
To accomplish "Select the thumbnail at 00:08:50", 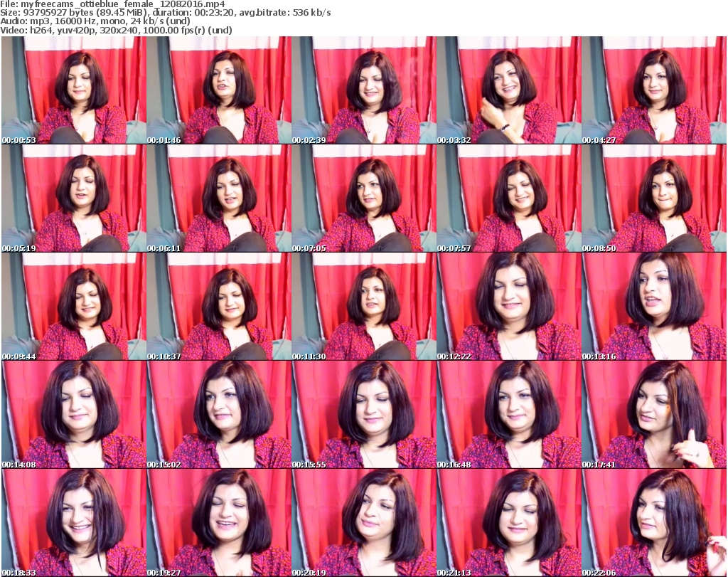I will (x=654, y=198).
